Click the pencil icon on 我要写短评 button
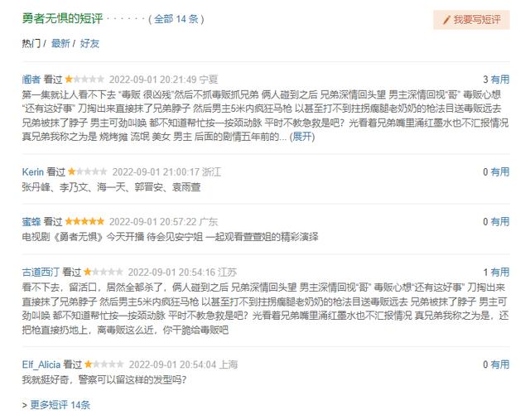 point(446,20)
